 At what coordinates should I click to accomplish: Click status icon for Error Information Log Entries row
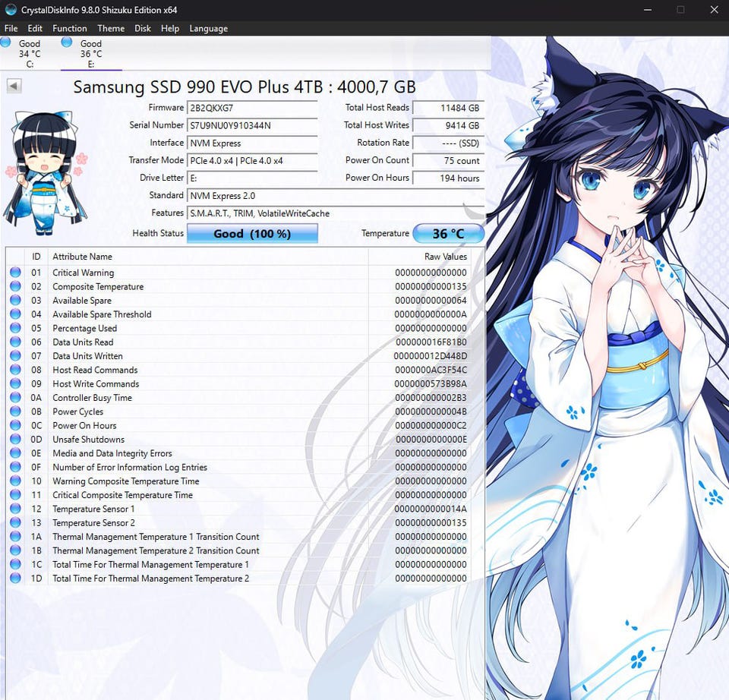[15, 467]
